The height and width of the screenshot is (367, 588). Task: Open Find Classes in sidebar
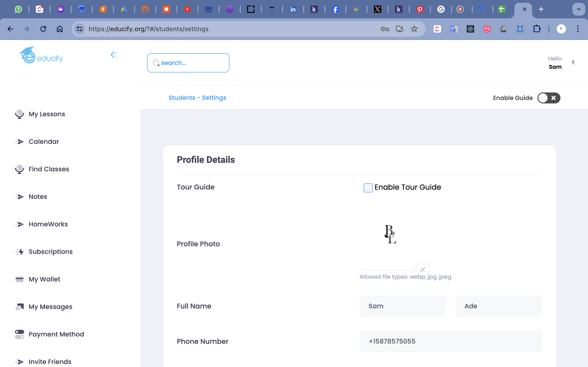click(x=49, y=169)
